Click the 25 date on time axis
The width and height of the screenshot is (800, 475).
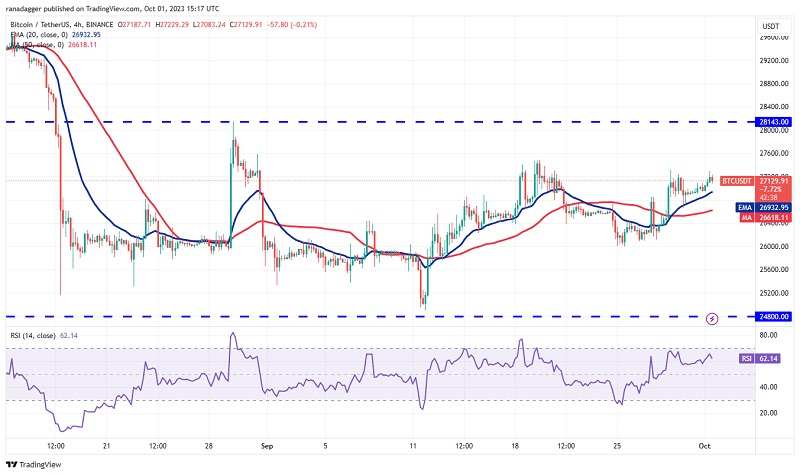click(617, 446)
